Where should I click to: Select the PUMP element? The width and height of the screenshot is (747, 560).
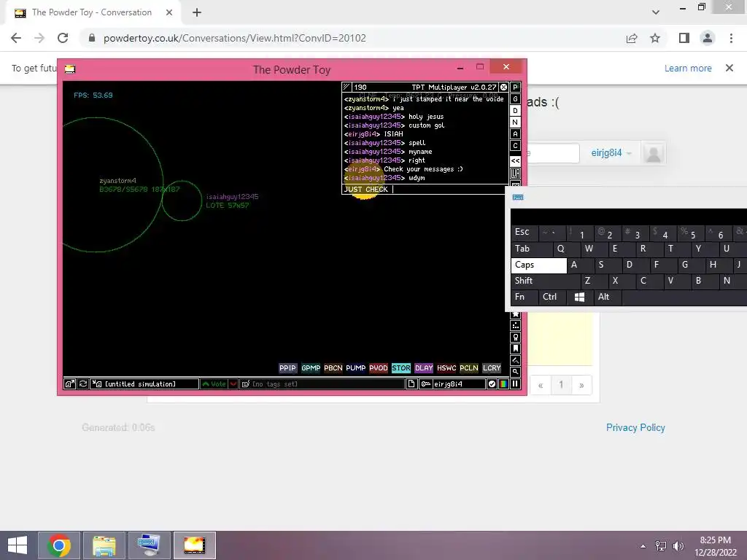(356, 368)
